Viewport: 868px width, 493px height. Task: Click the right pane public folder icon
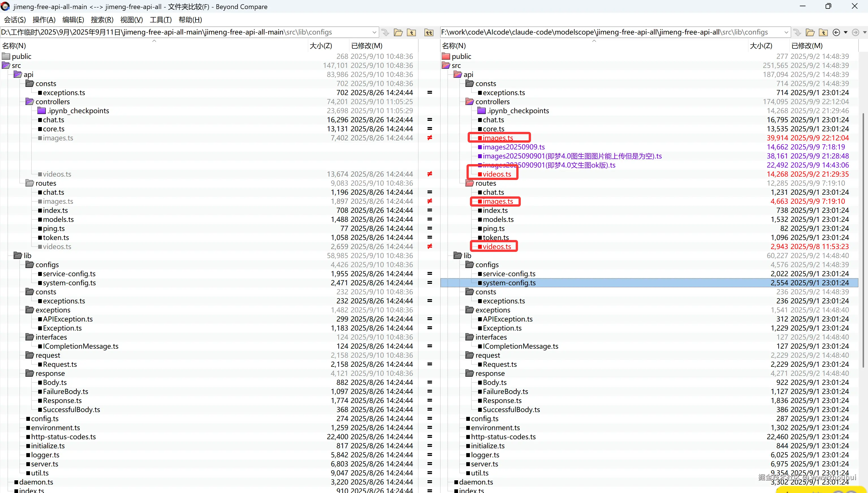[x=446, y=56]
